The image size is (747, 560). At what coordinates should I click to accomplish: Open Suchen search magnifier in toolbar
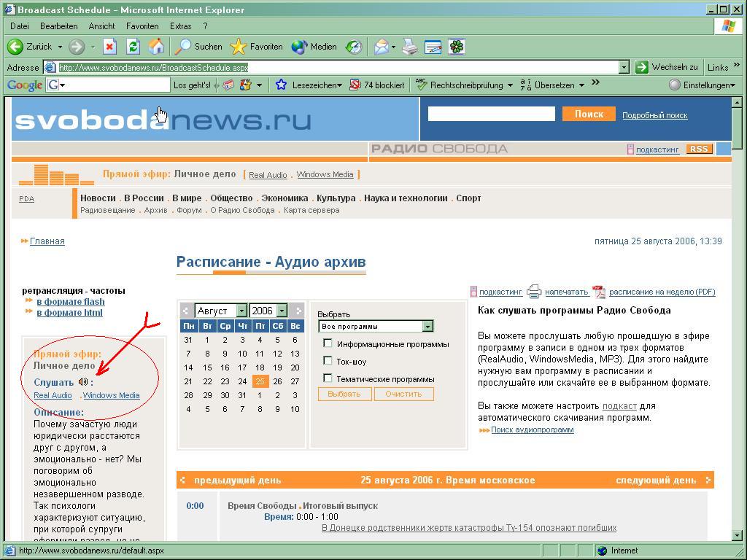tap(182, 47)
